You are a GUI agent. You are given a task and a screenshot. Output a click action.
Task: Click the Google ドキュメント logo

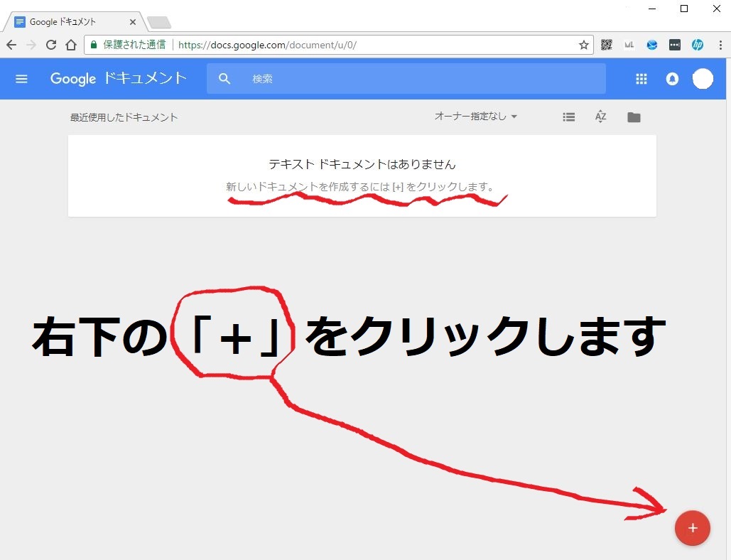pos(119,78)
